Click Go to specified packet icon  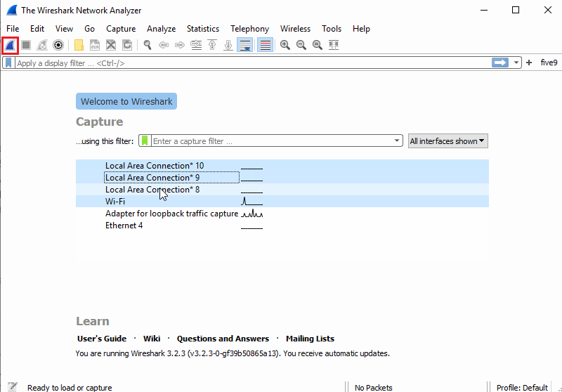pyautogui.click(x=196, y=45)
